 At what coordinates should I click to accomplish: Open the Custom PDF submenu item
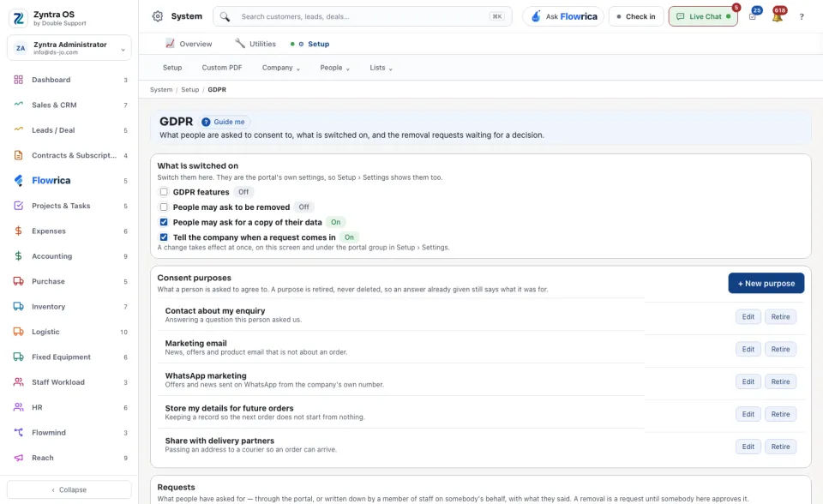222,68
